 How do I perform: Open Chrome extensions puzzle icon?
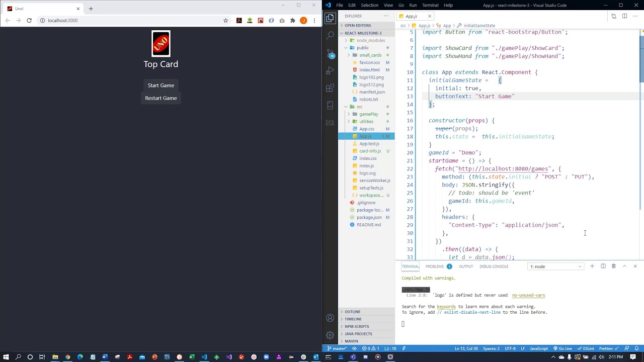coord(293,21)
